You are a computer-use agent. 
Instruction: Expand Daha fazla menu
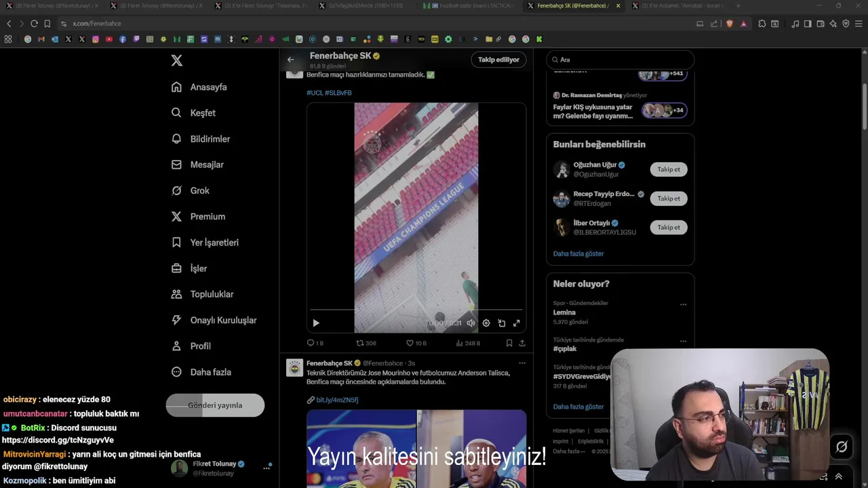201,372
